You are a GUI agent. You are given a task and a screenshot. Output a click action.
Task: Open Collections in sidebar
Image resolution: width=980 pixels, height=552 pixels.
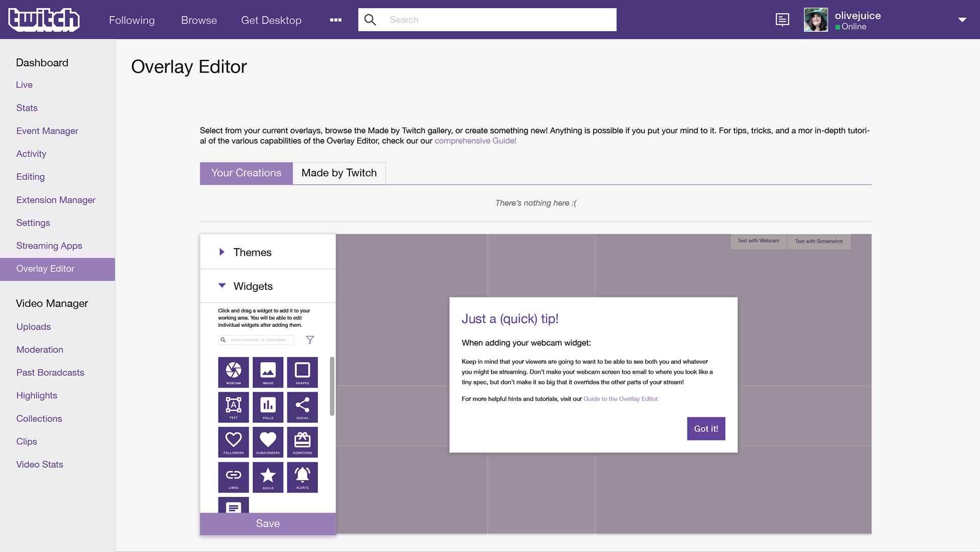39,419
